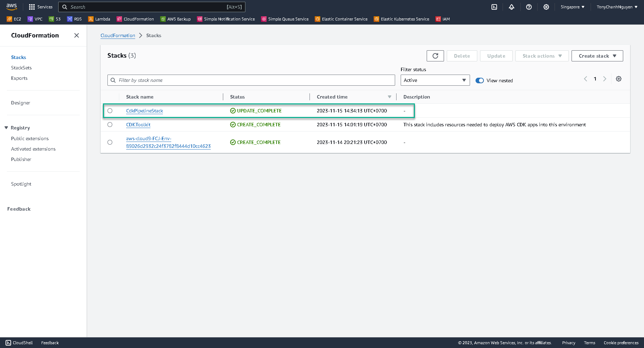Open the TonyChanhNguyen account menu
The width and height of the screenshot is (644, 348).
617,7
